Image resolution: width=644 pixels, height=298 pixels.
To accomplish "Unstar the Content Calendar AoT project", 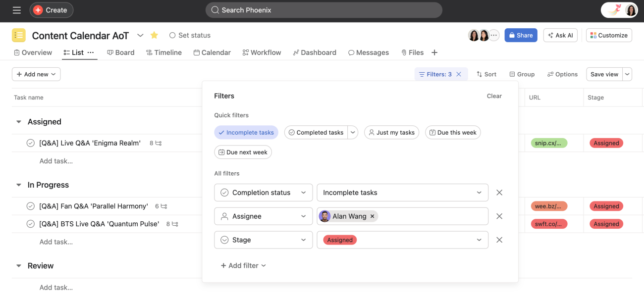I will tap(154, 35).
